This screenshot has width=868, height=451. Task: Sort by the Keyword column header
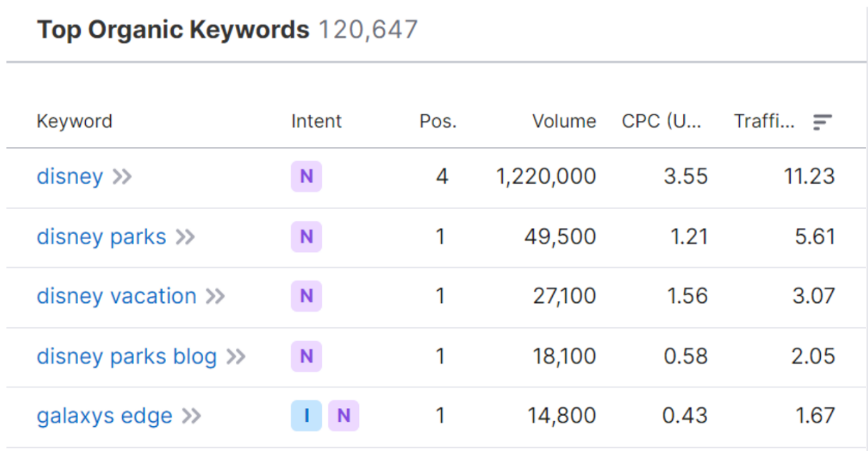pyautogui.click(x=75, y=122)
